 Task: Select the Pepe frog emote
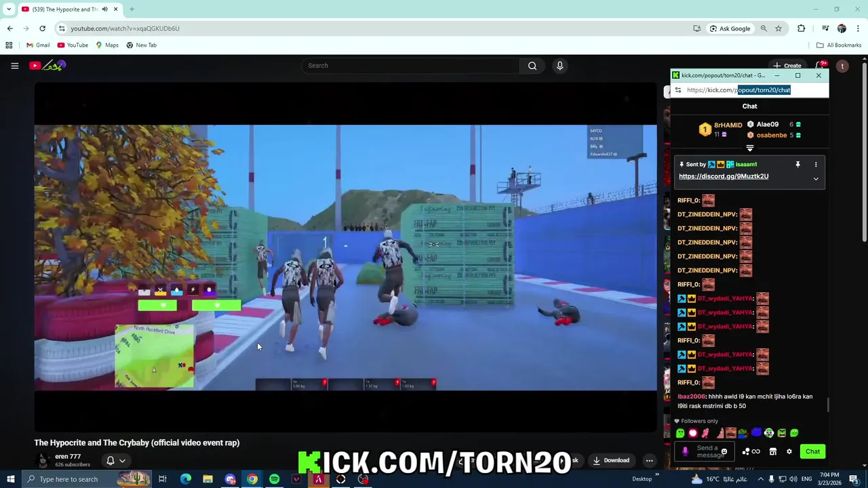click(x=743, y=433)
